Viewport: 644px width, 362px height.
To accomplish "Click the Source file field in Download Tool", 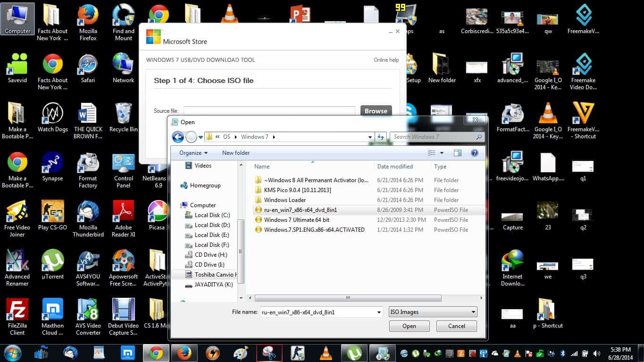I will (x=269, y=111).
